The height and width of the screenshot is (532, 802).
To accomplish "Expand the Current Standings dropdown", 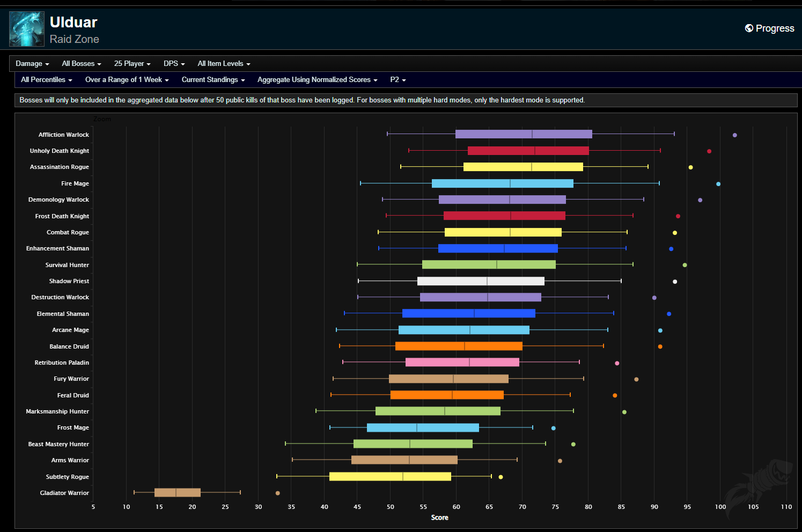I will pos(213,79).
